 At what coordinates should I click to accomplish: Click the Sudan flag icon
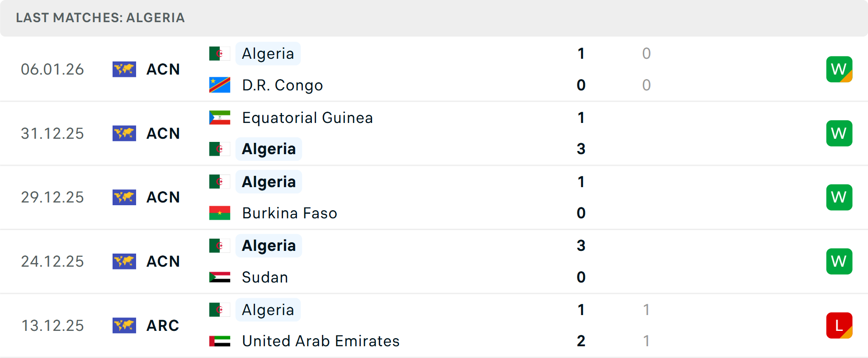pyautogui.click(x=220, y=277)
